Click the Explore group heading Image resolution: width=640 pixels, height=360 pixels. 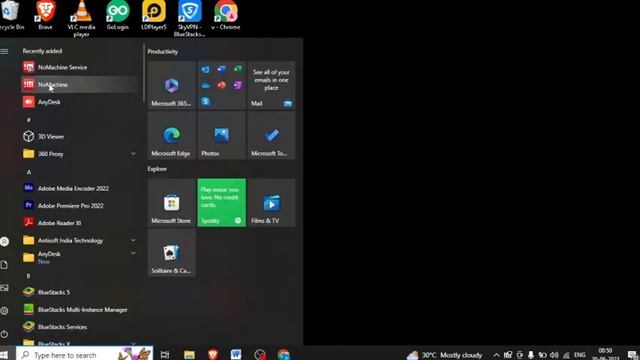coord(157,169)
